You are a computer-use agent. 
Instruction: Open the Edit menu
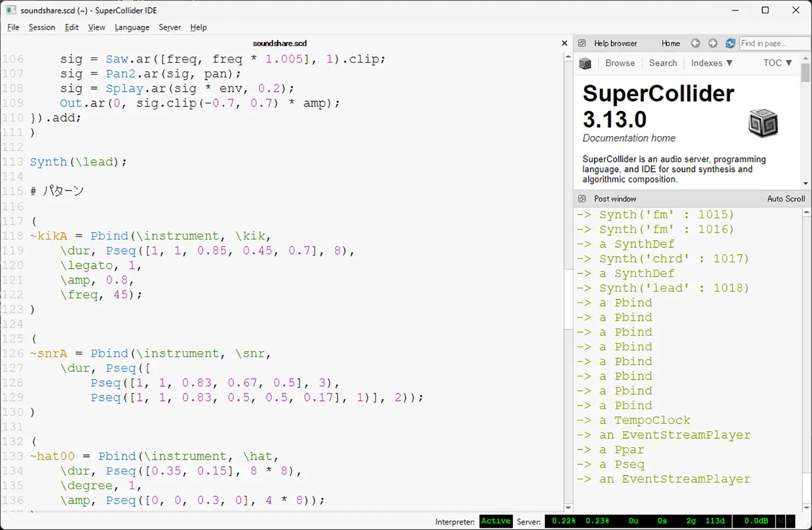pos(71,27)
